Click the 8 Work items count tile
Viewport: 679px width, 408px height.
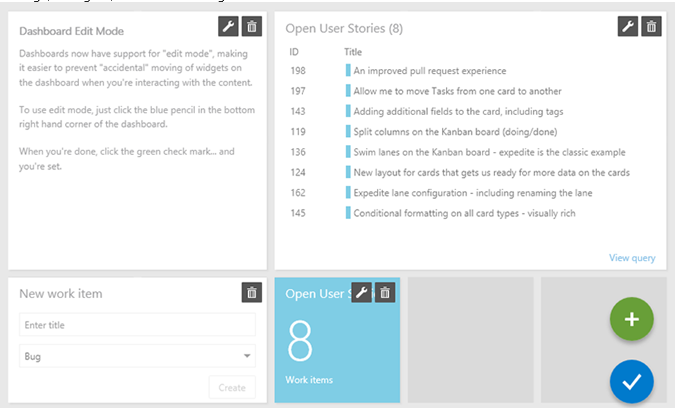[x=337, y=340]
